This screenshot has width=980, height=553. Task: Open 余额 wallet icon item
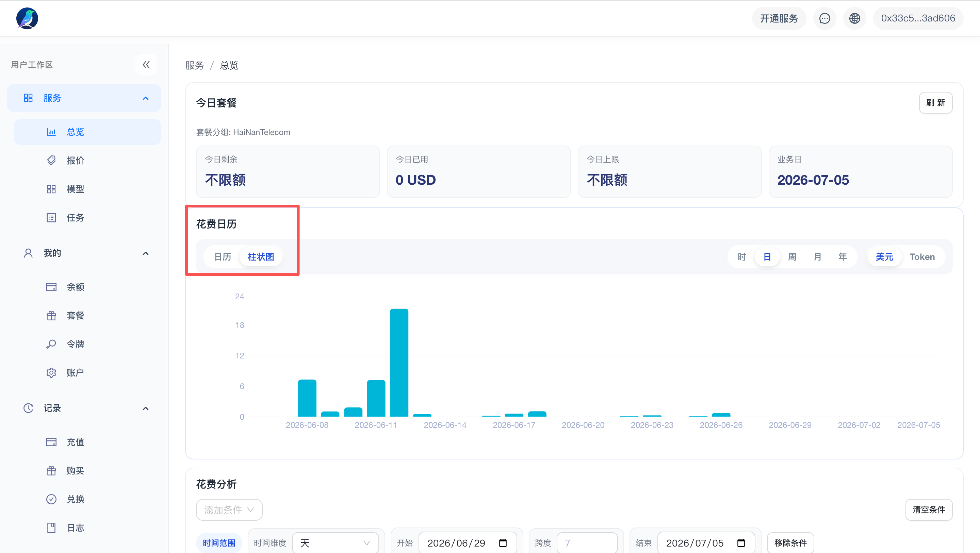click(87, 287)
